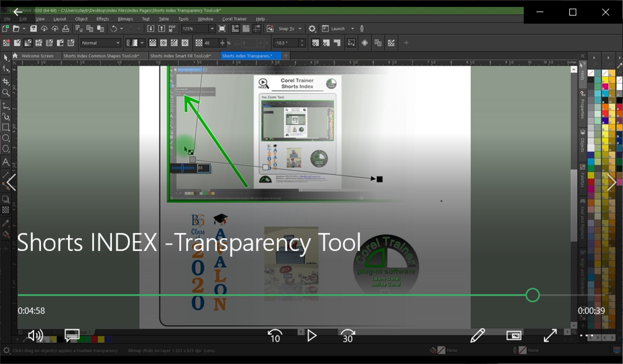
Task: Select the Zoom tool magnifier
Action: (x=6, y=93)
